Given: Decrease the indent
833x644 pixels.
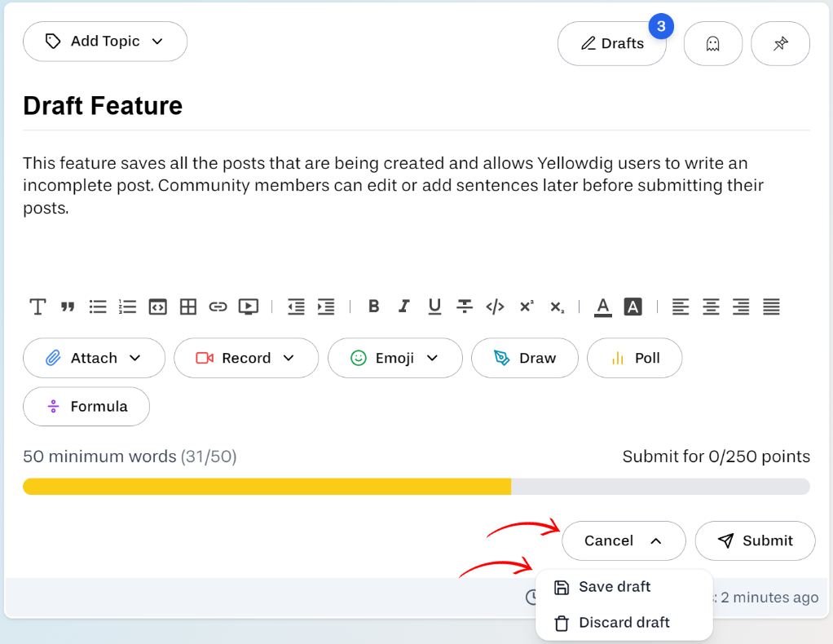Looking at the screenshot, I should (297, 307).
